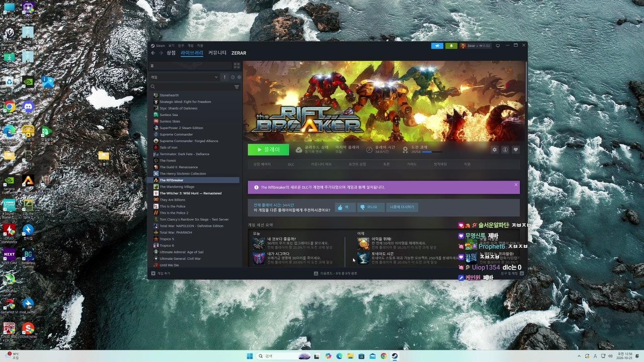
Task: Dismiss the purple DLC notification
Action: click(516, 185)
